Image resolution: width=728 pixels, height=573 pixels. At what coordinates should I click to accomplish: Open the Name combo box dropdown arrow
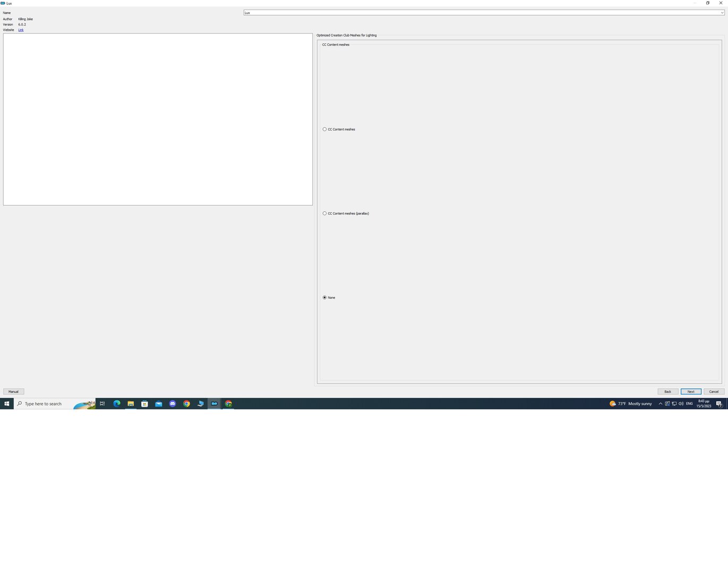pyautogui.click(x=722, y=13)
